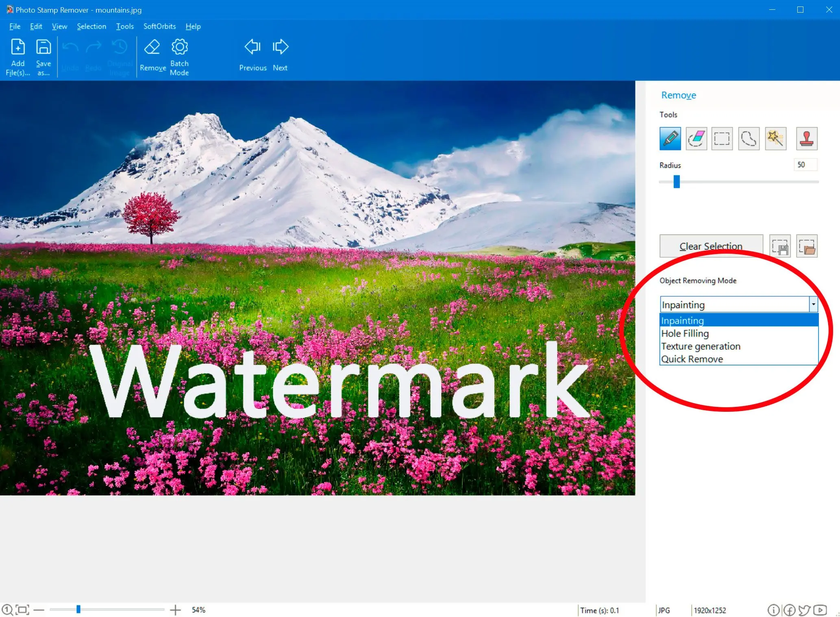Select the Magic Wand tool
840x617 pixels.
pos(775,138)
